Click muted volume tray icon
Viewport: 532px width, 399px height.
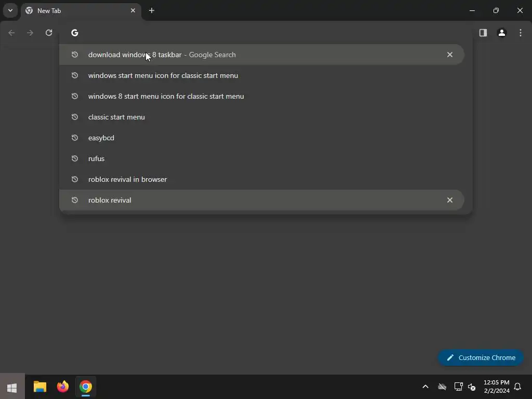pyautogui.click(x=472, y=387)
